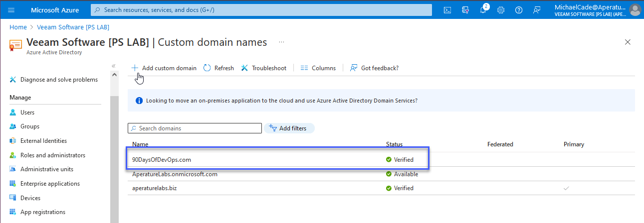Open portal settings gear icon

click(x=501, y=10)
